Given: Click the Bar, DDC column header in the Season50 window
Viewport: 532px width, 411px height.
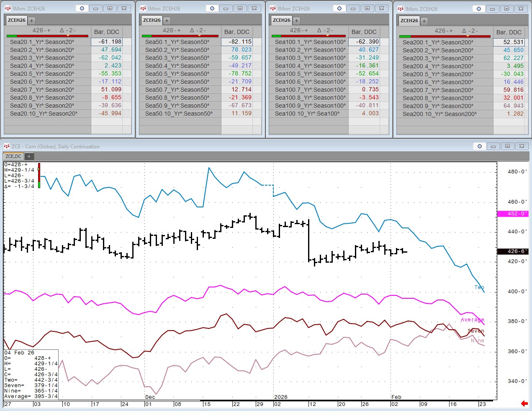Looking at the screenshot, I should (237, 32).
